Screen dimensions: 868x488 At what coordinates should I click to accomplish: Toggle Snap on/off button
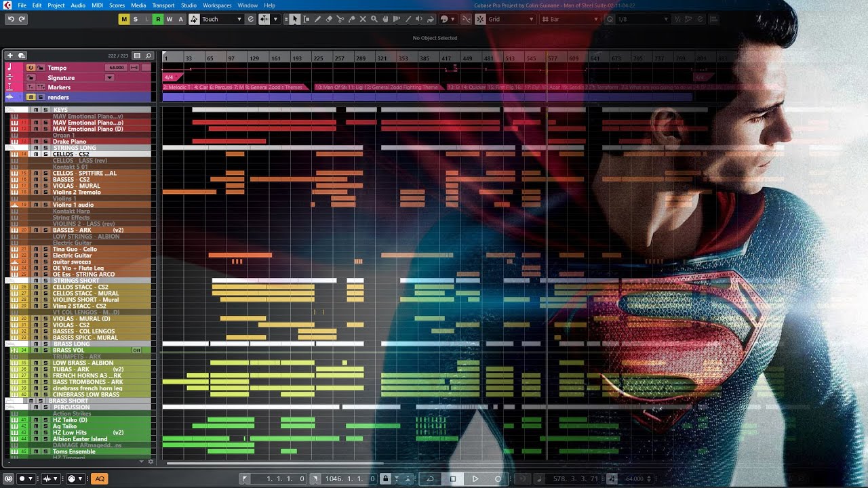click(x=480, y=19)
